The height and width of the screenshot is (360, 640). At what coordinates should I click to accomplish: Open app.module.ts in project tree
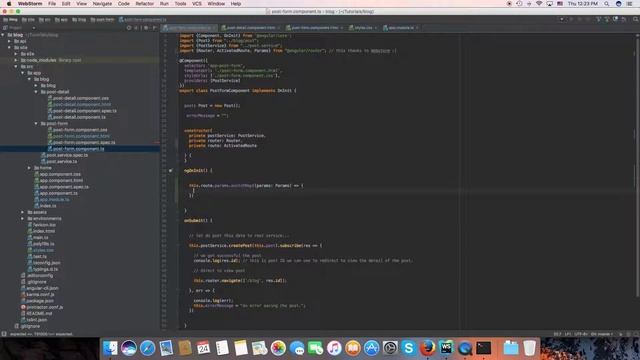(51, 200)
